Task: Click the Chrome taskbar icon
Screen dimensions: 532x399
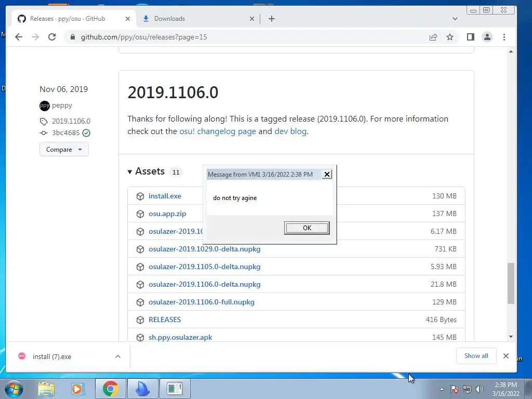Action: point(110,389)
